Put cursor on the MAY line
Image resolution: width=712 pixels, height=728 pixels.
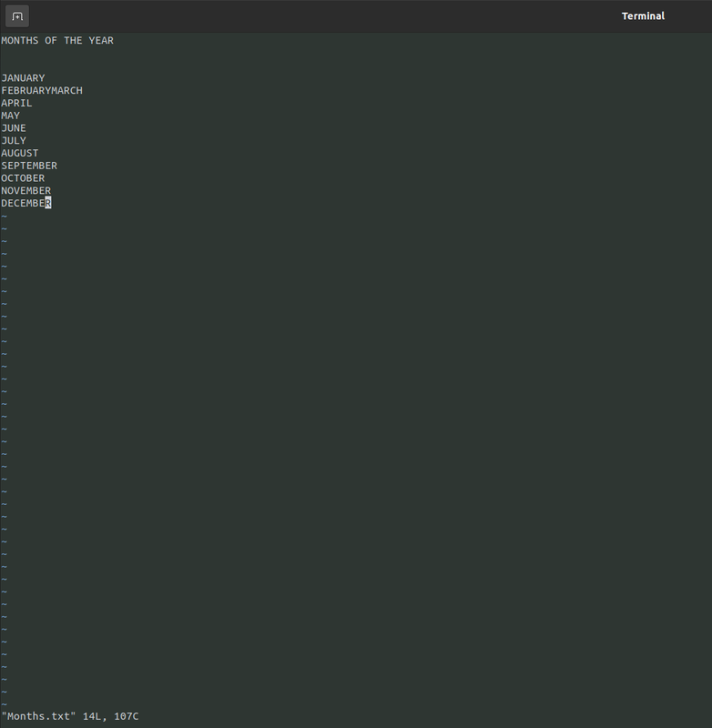[11, 116]
